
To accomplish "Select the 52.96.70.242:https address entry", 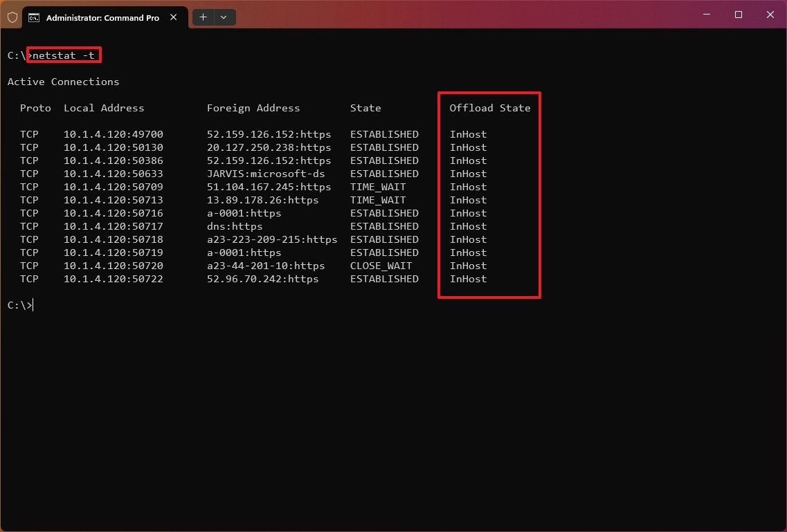I will pos(263,279).
